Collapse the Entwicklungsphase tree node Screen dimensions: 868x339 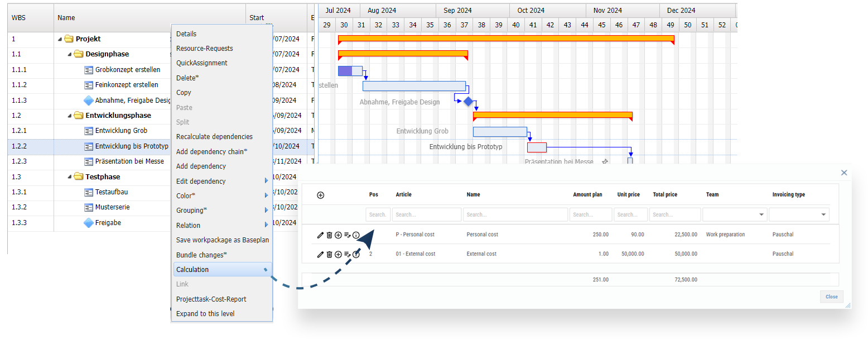tap(70, 116)
